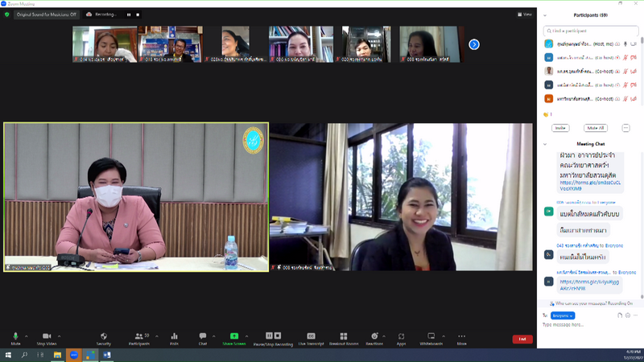
Task: Open Breakout Rooms
Action: coord(343,336)
